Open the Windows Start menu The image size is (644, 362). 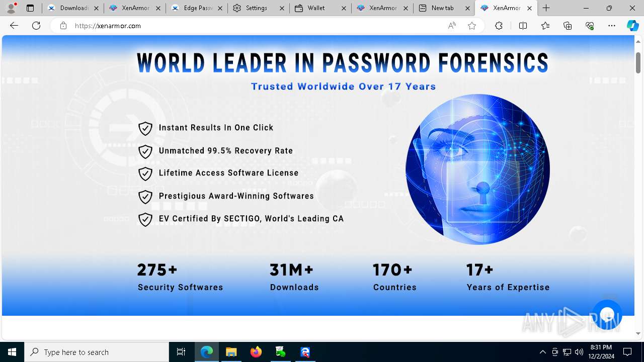(12, 352)
